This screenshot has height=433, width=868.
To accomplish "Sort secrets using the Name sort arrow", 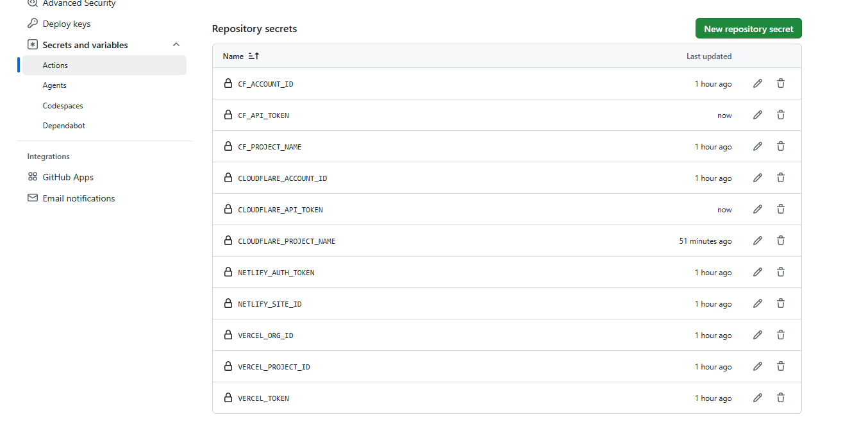I will [x=254, y=56].
